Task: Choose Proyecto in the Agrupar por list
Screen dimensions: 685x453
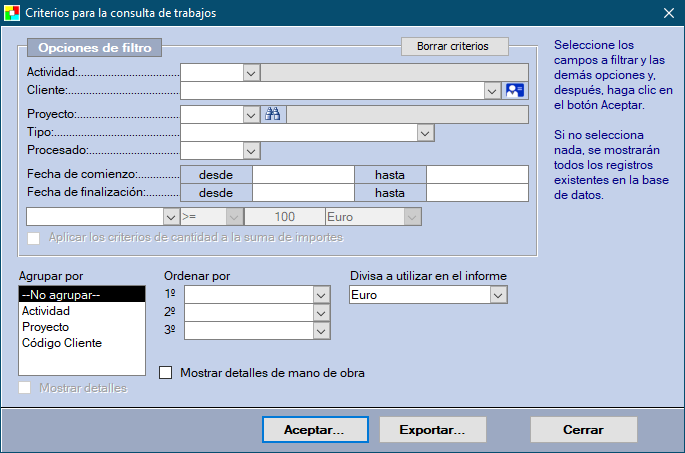Action: [45, 327]
